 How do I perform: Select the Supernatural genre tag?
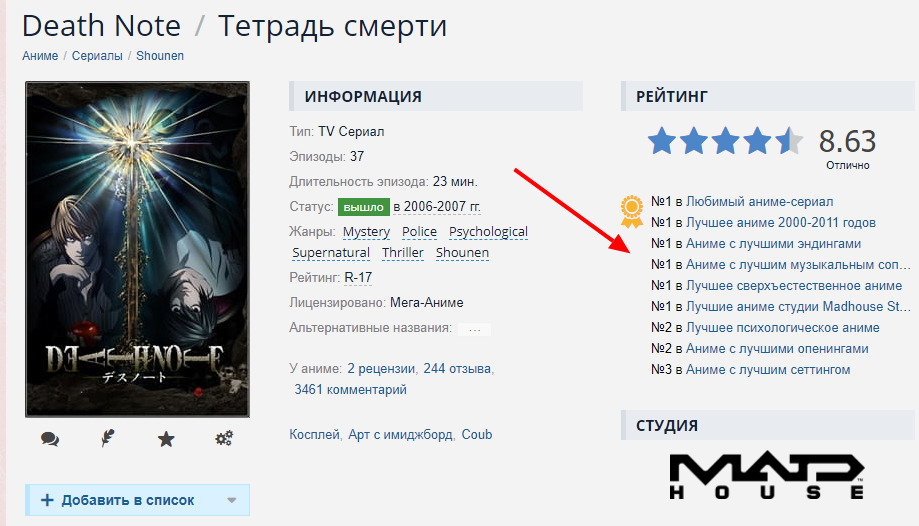(331, 253)
